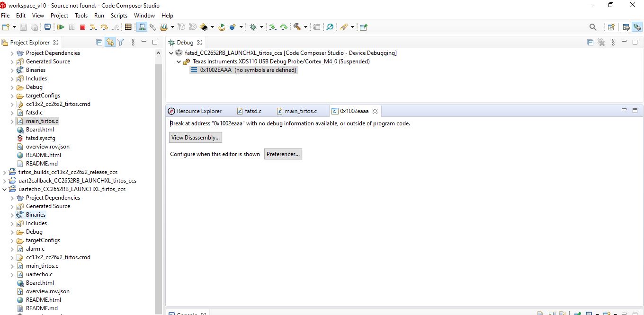Click the Step Over icon
This screenshot has width=644, height=315.
[x=105, y=27]
